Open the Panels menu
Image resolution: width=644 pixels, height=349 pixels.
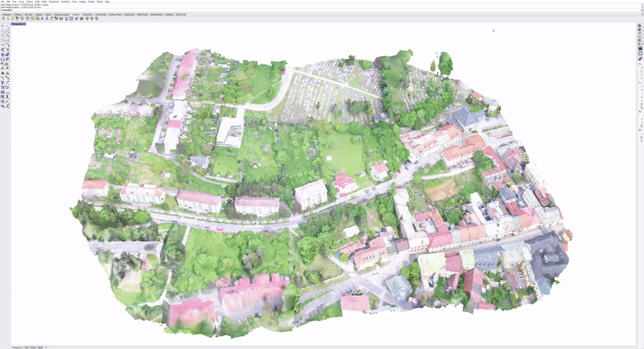91,2
